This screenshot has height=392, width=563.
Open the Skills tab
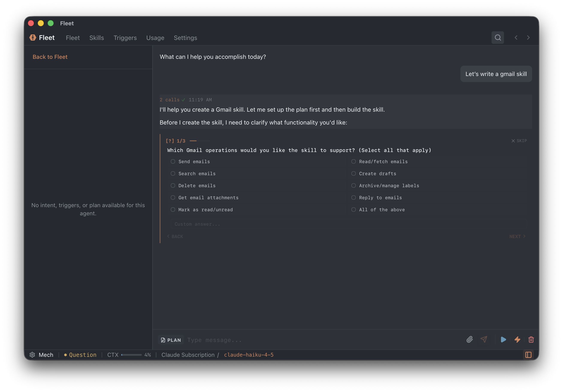coord(97,38)
